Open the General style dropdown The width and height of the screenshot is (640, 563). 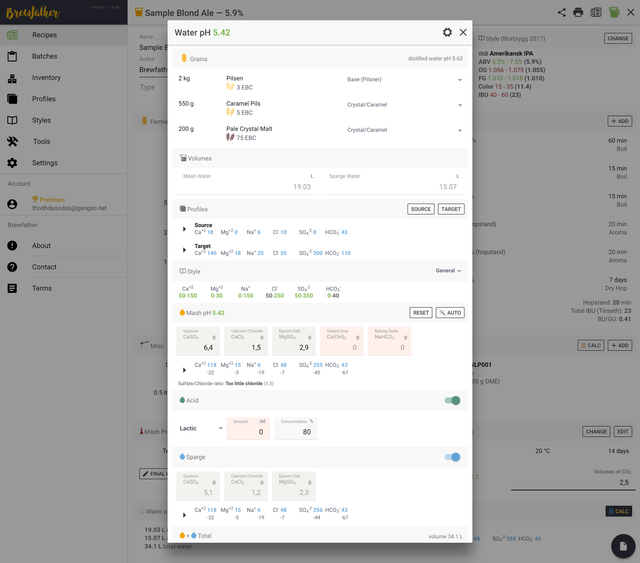[x=449, y=271]
